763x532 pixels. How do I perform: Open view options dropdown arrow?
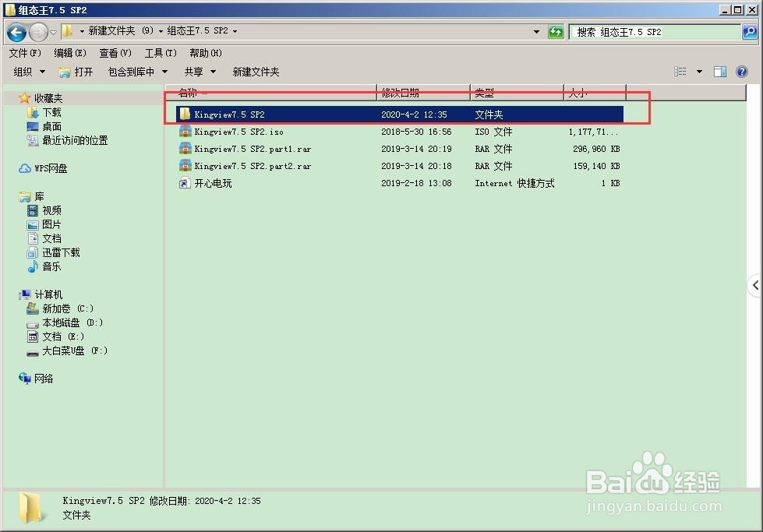[699, 72]
